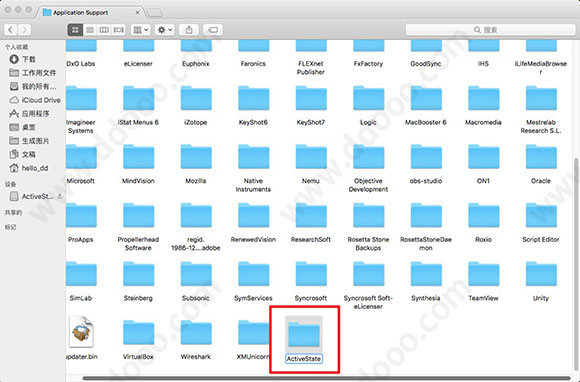Switch to column view mode
Viewport: 580px width, 382px height.
pos(104,30)
